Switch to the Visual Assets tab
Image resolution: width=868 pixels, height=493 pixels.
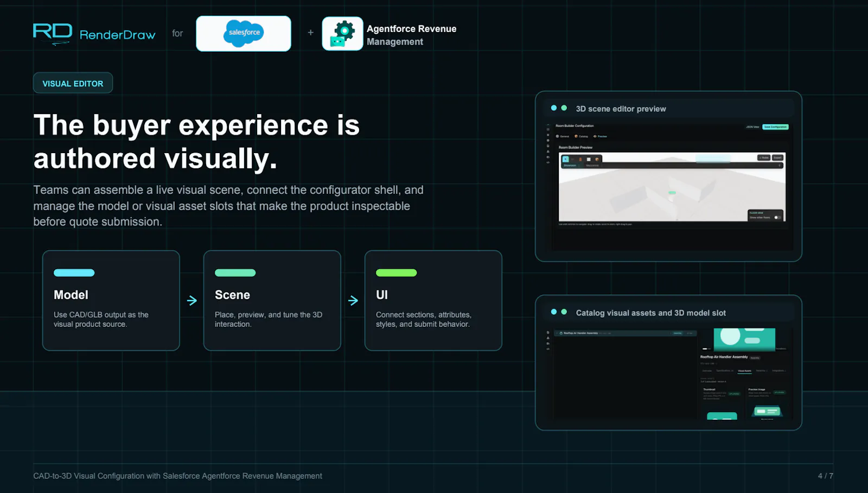(744, 371)
